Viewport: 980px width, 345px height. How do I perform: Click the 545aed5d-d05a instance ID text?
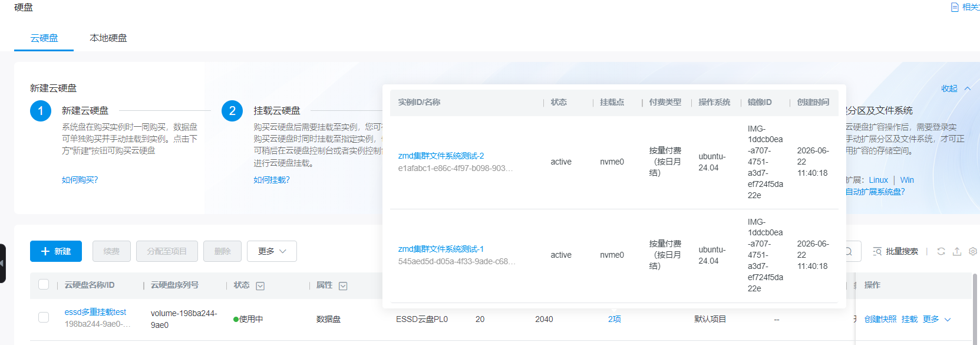click(x=457, y=261)
